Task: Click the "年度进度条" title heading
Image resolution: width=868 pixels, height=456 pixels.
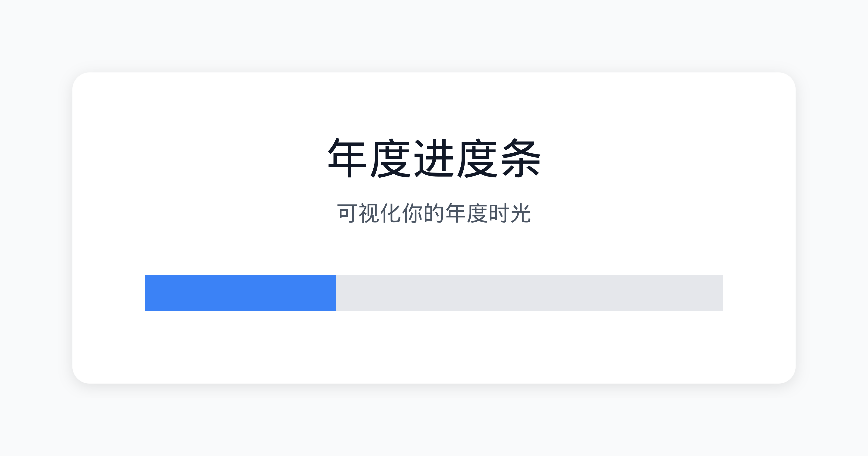Action: [x=434, y=158]
